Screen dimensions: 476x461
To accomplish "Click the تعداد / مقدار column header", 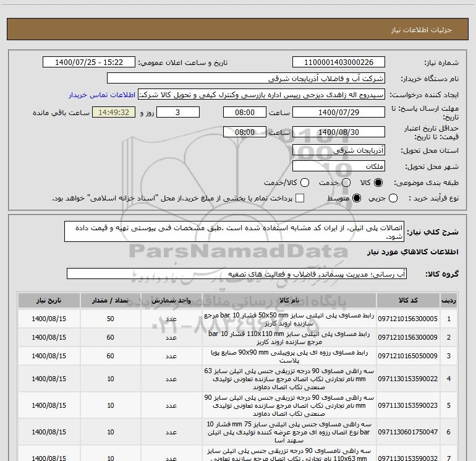I will (110, 301).
